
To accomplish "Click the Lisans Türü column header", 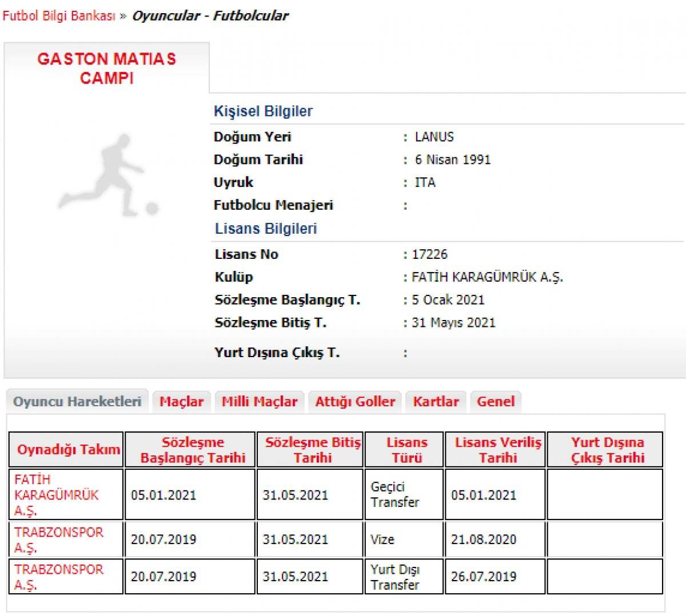I will 406,450.
